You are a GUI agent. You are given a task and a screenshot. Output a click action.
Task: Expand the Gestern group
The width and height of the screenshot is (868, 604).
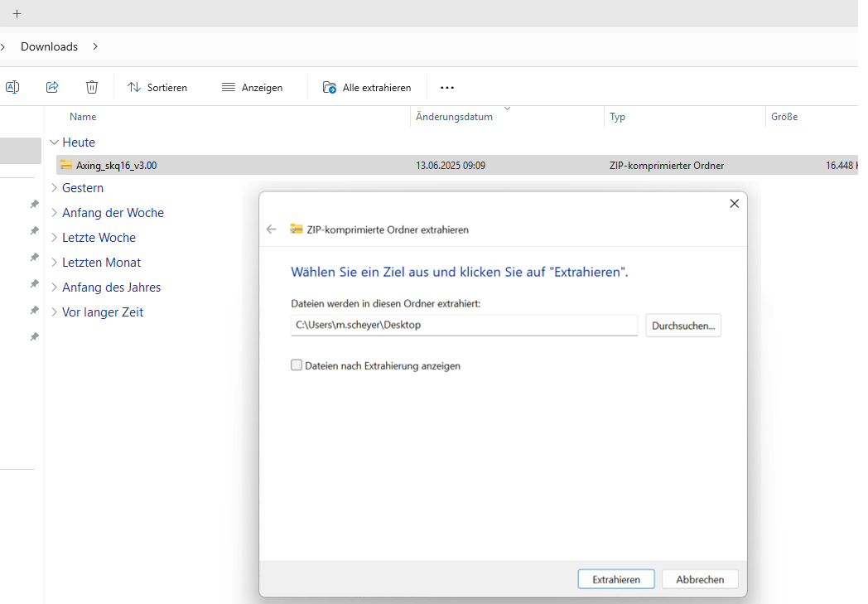point(55,188)
